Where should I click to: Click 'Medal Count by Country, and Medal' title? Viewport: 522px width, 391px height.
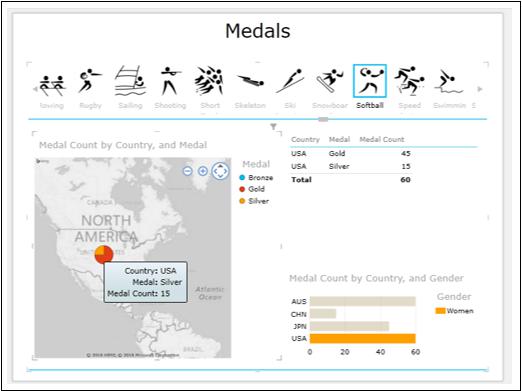(x=123, y=145)
